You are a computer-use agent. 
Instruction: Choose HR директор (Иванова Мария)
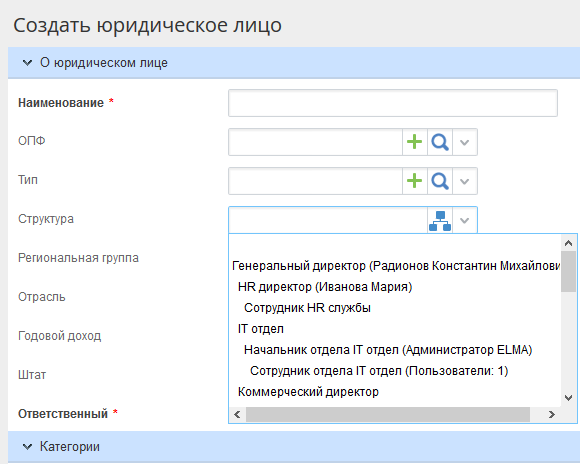pos(325,287)
